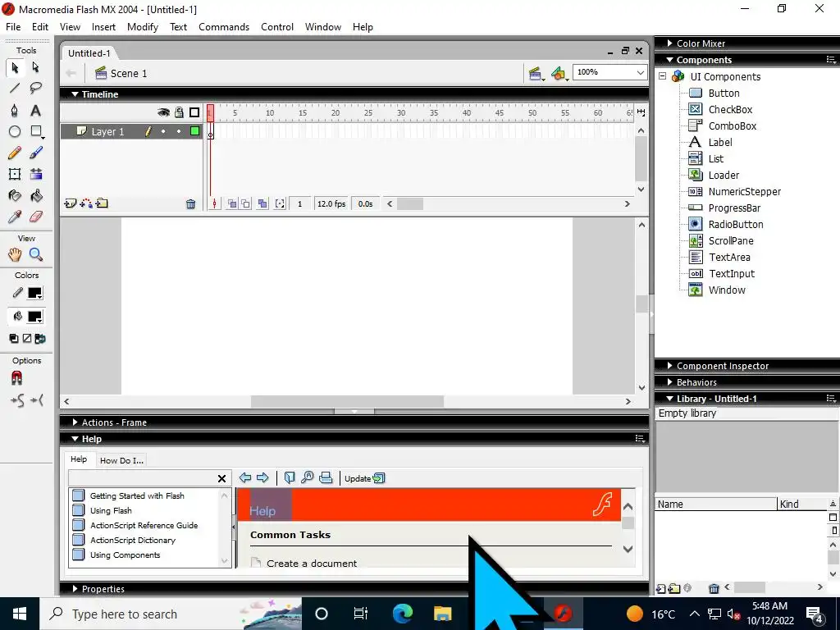Toggle Snap to Objects magnet option
The image size is (840, 630).
click(16, 378)
